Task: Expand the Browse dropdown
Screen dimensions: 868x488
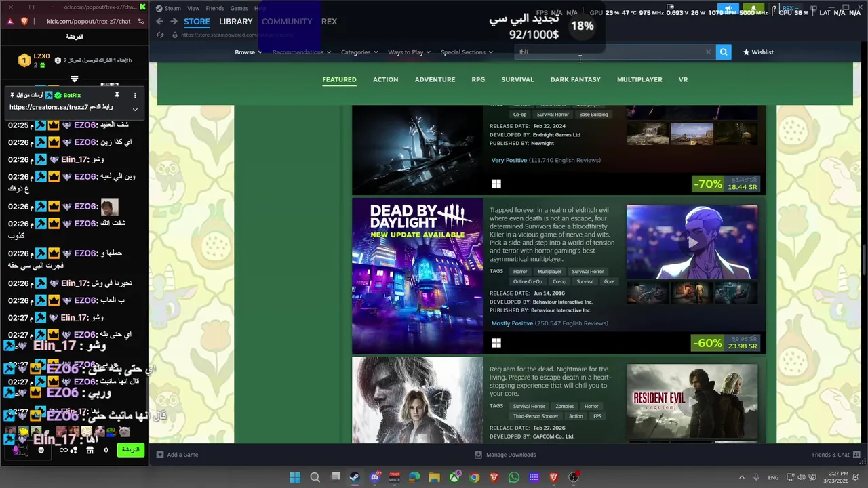Action: 248,52
